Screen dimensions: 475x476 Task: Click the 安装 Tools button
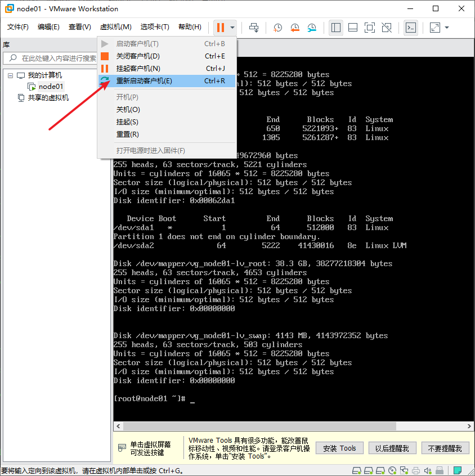coord(339,448)
